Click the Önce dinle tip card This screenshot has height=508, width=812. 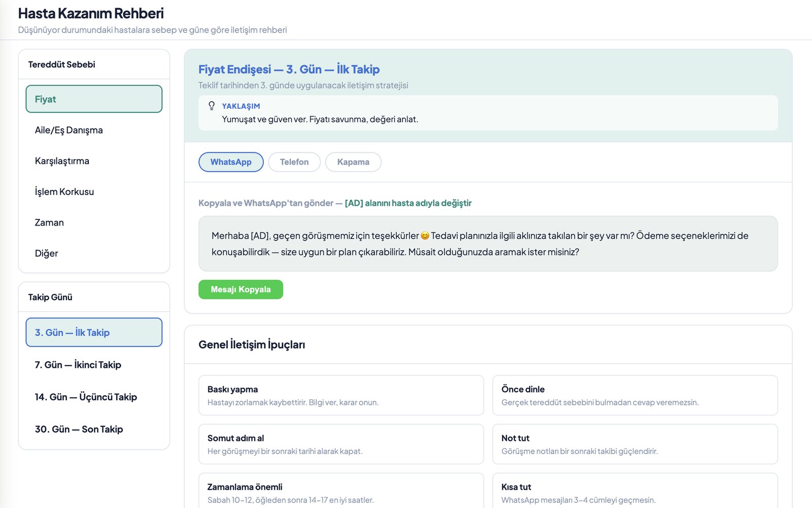(635, 395)
